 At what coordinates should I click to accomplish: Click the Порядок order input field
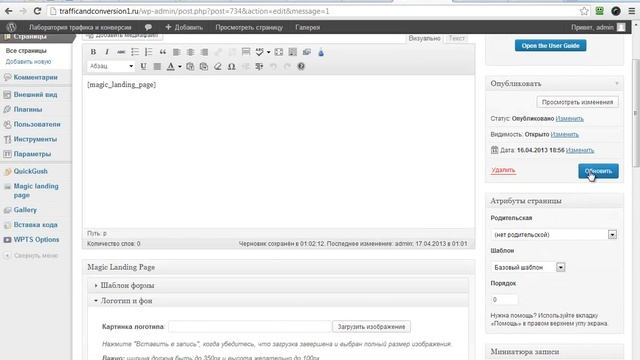tap(504, 300)
